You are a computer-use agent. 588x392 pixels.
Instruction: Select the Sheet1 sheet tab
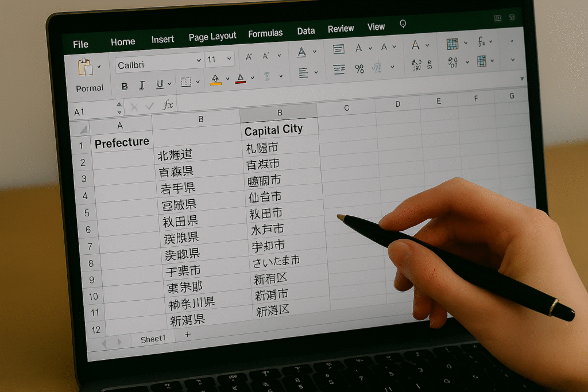tap(153, 339)
